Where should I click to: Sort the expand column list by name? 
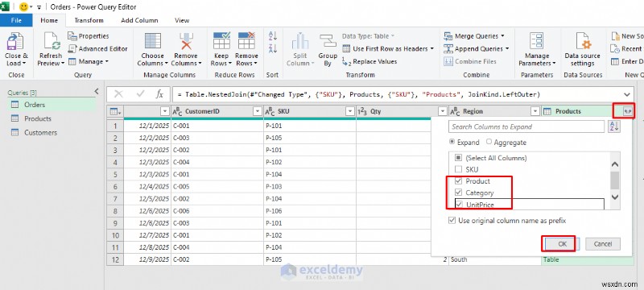tap(614, 126)
